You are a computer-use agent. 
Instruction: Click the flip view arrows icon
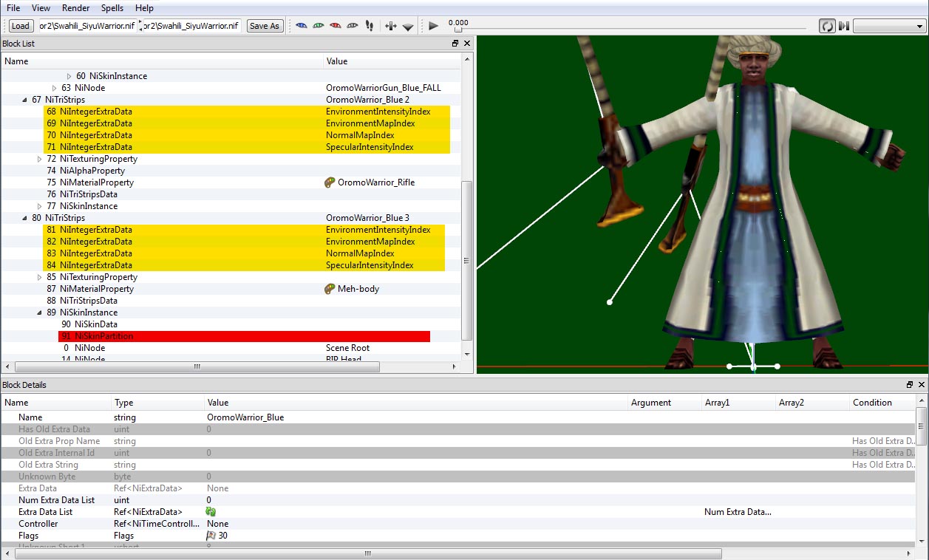[391, 26]
